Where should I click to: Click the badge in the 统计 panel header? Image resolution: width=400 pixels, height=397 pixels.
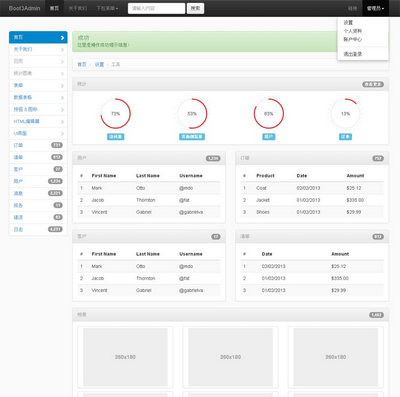tap(373, 84)
